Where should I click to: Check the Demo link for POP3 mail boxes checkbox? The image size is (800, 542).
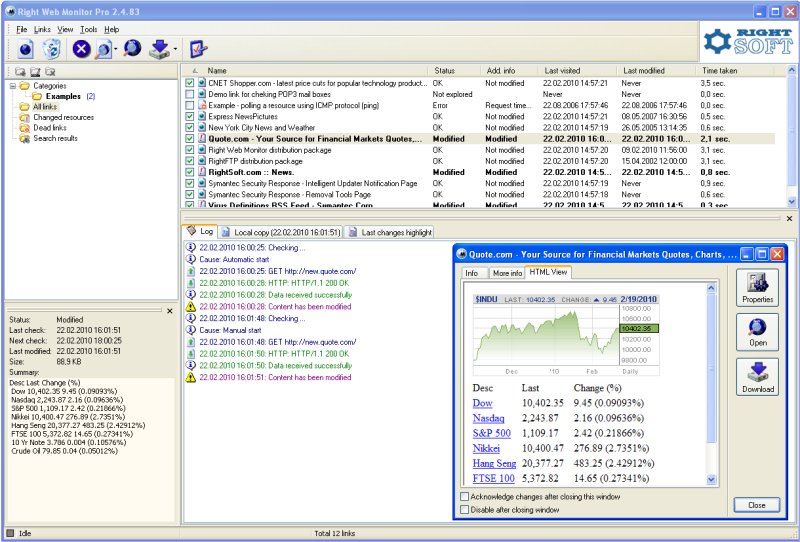[x=190, y=94]
